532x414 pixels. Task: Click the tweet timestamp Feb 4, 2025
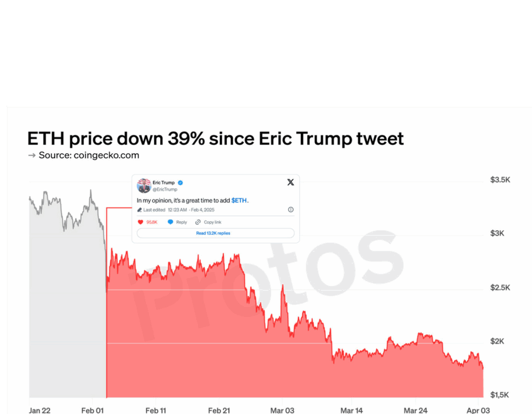point(202,210)
